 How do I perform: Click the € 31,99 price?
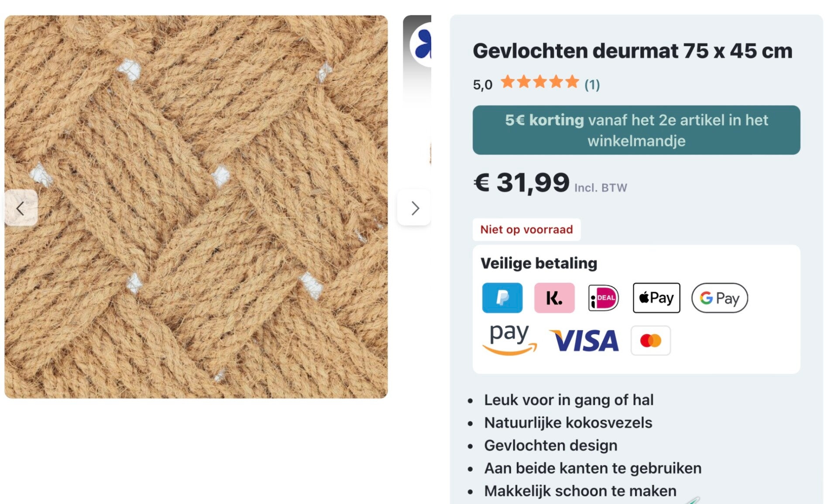pyautogui.click(x=522, y=182)
